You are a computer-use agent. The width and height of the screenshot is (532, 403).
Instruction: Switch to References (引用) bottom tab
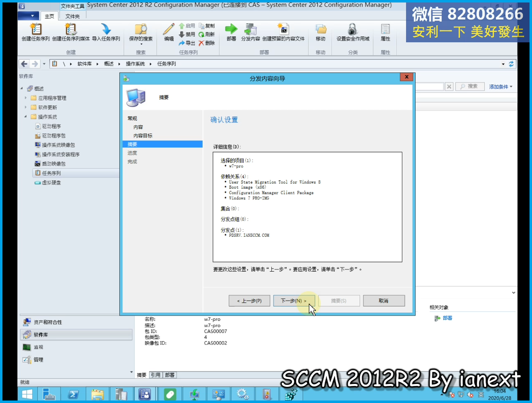coord(155,375)
